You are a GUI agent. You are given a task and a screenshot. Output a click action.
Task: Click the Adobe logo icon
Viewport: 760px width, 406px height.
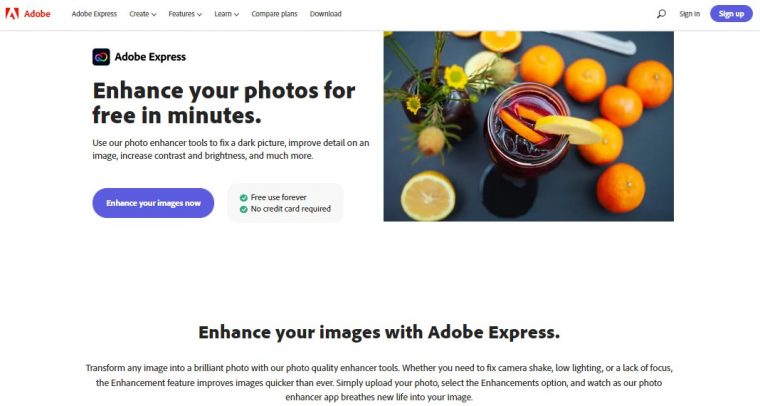pos(12,14)
